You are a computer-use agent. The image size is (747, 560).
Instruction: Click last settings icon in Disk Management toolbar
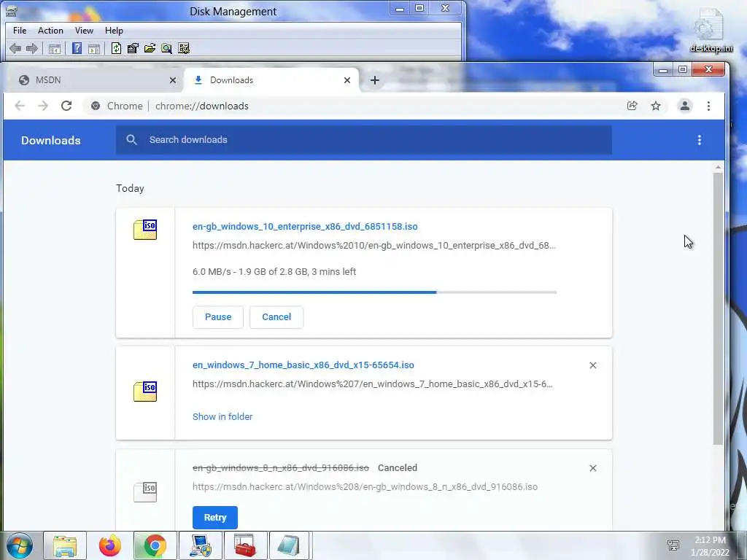(184, 48)
